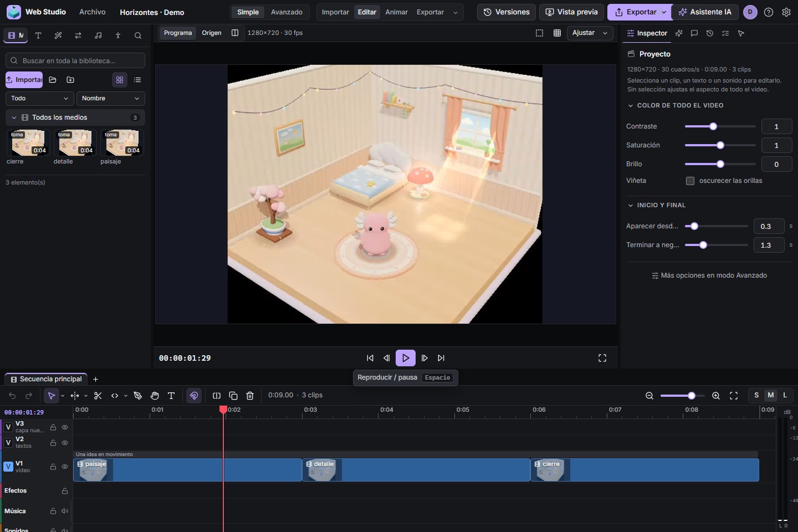798x532 pixels.
Task: Zoom in on the timeline
Action: [x=716, y=396]
